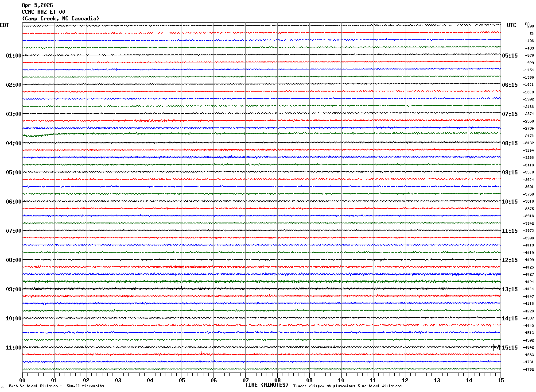Click minute label "07" on the time axis
Image resolution: width=536 pixels, height=392 pixels.
245,380
